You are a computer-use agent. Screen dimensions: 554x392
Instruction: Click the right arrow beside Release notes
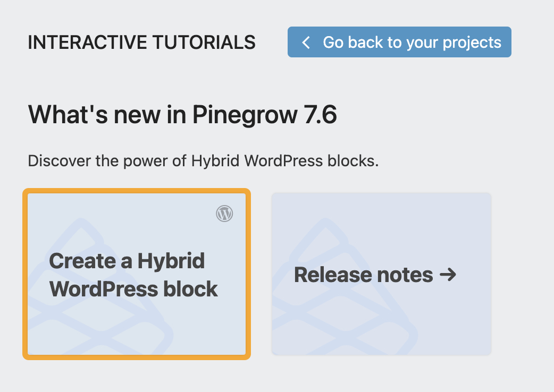[x=448, y=275]
